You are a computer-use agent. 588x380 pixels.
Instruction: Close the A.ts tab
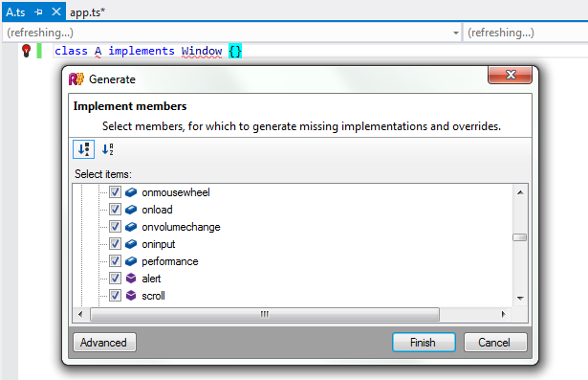click(x=56, y=11)
